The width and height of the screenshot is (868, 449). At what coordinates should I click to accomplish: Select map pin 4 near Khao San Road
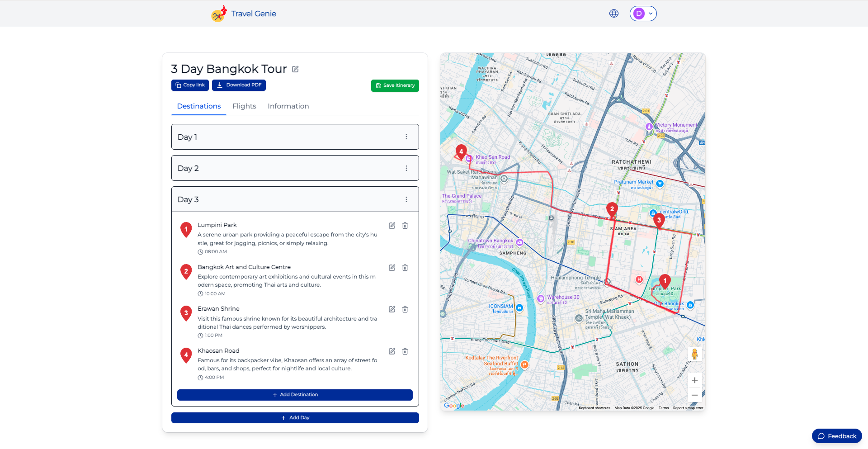pos(461,152)
